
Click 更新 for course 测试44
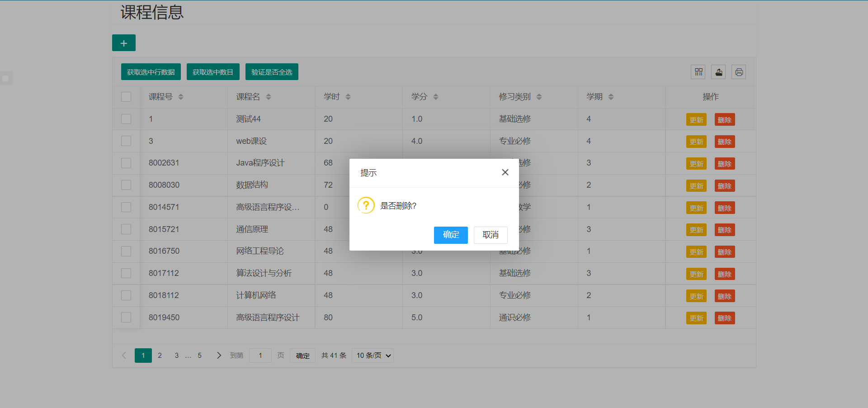[x=696, y=119]
